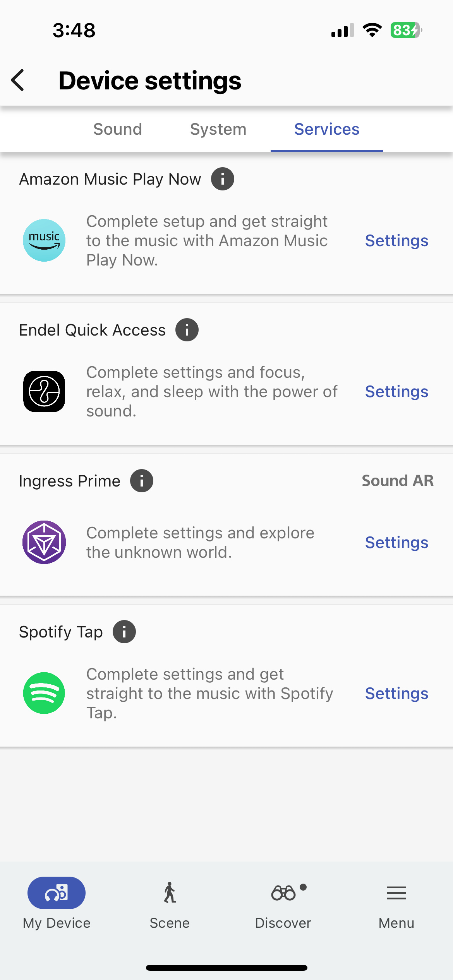
Task: Tap the Ingress Prime logo
Action: 44,542
